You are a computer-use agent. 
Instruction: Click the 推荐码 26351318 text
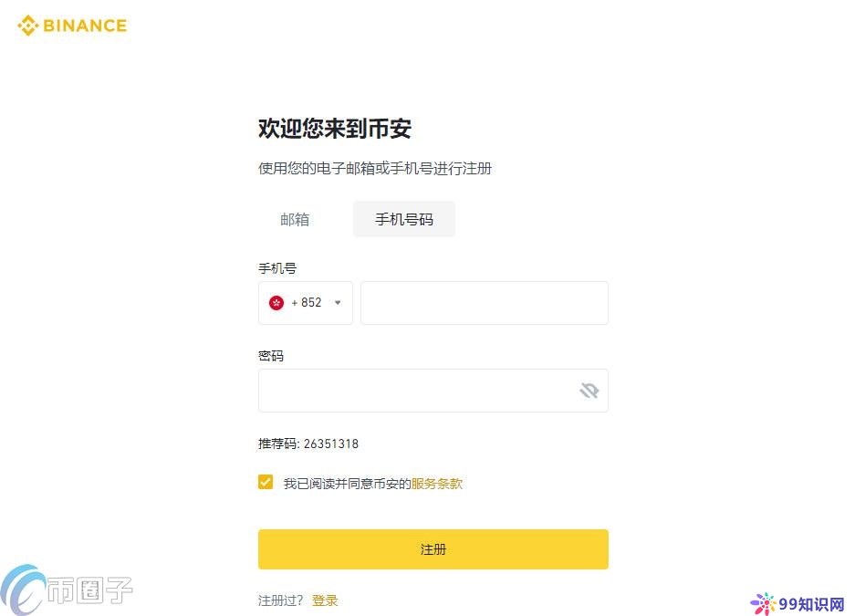tap(308, 444)
